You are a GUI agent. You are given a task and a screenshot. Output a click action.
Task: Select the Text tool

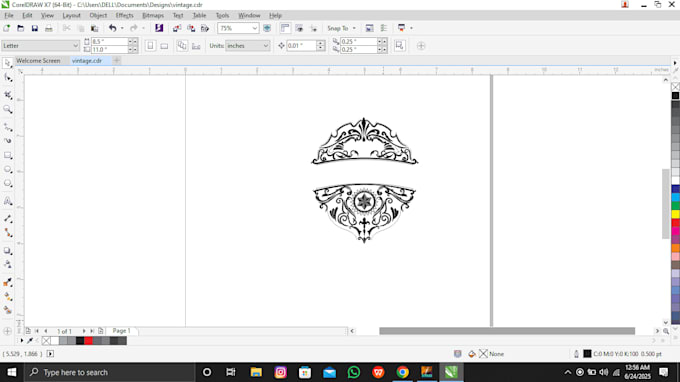coord(7,201)
